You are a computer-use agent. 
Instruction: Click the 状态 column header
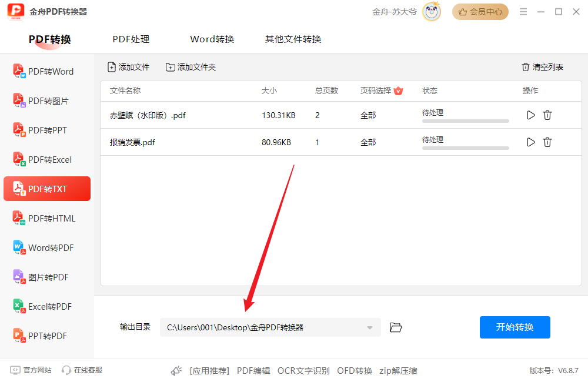[x=430, y=91]
